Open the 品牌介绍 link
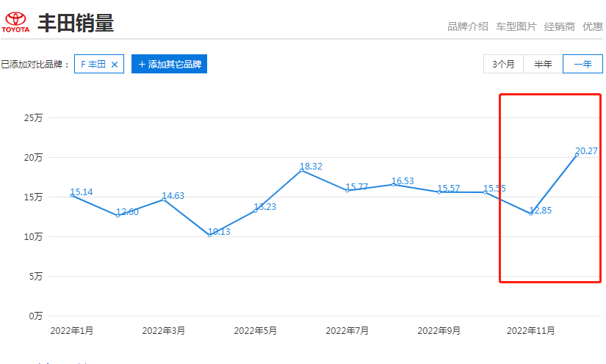Screen dimensions: 606x364 468,26
